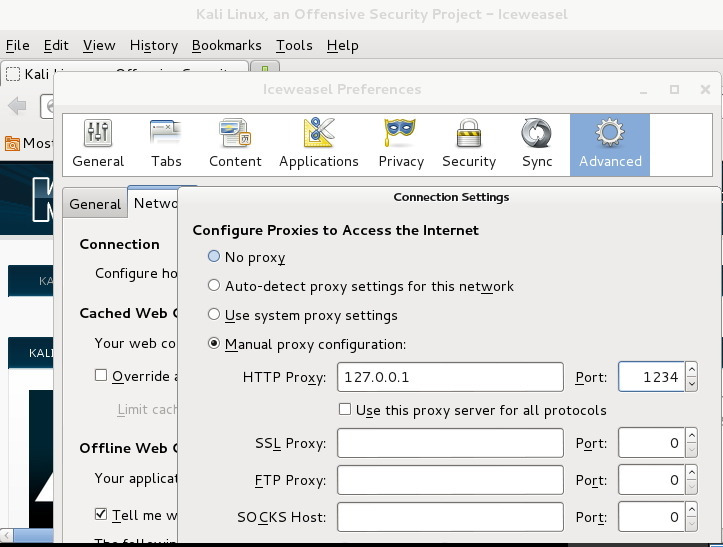Click the FTP Proxy port field
This screenshot has width=723, height=547.
coord(651,480)
